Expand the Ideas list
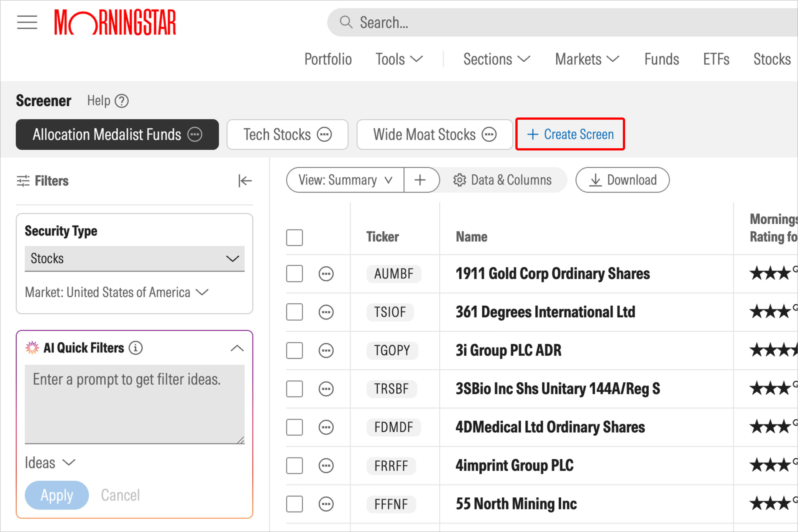 tap(50, 463)
